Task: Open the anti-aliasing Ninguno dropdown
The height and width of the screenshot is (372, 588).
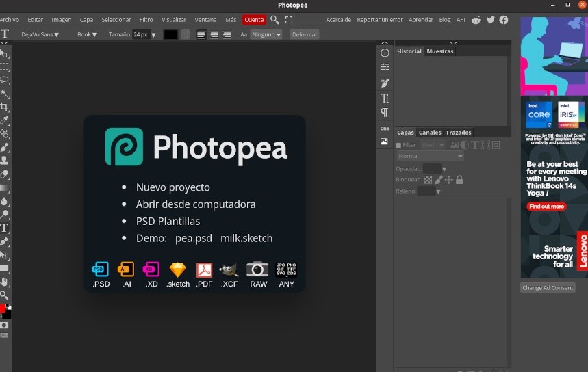Action: pos(266,34)
